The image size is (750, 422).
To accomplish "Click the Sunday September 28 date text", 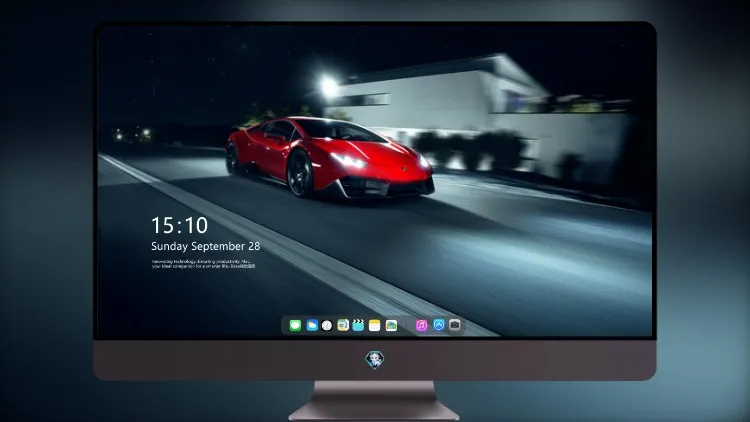I will [x=206, y=246].
